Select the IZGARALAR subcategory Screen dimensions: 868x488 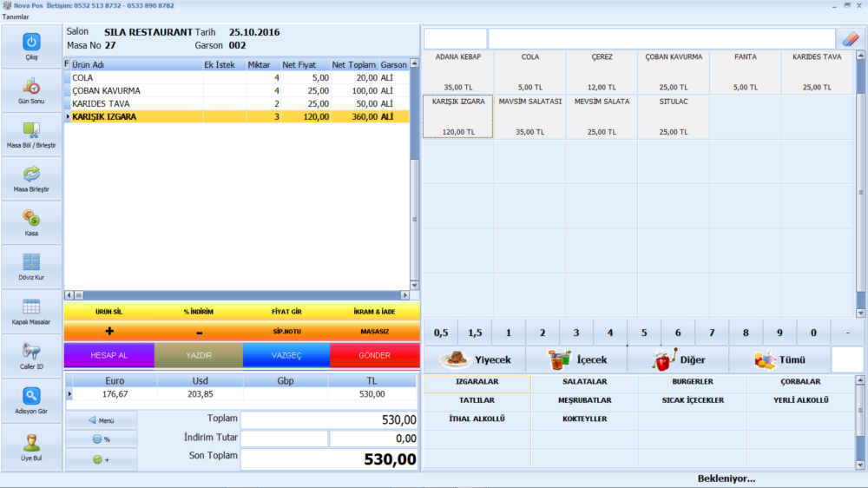point(477,382)
